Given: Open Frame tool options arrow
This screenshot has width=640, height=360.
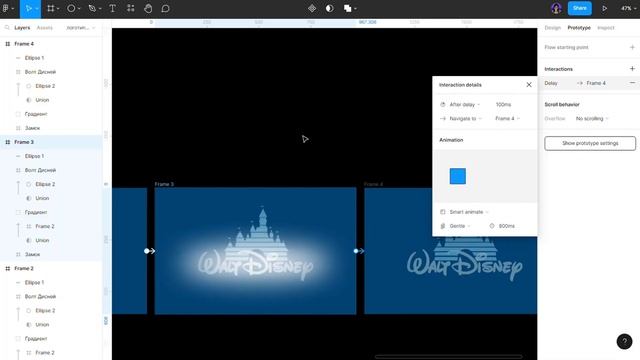Looking at the screenshot, I should click(x=58, y=9).
